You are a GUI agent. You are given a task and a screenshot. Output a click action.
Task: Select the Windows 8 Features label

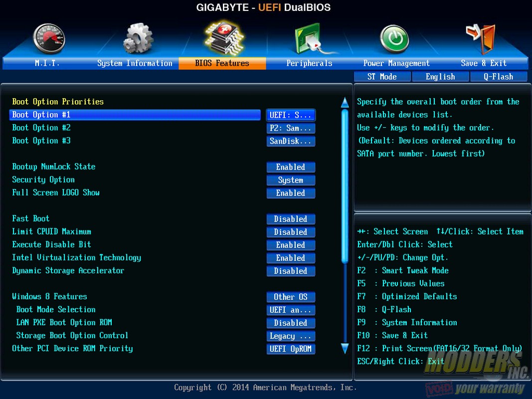coord(49,297)
